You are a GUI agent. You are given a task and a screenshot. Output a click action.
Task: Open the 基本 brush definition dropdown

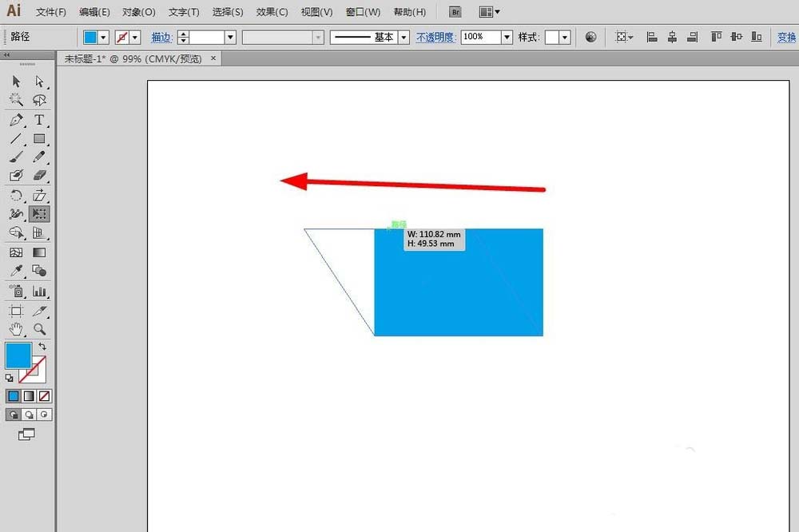point(403,38)
